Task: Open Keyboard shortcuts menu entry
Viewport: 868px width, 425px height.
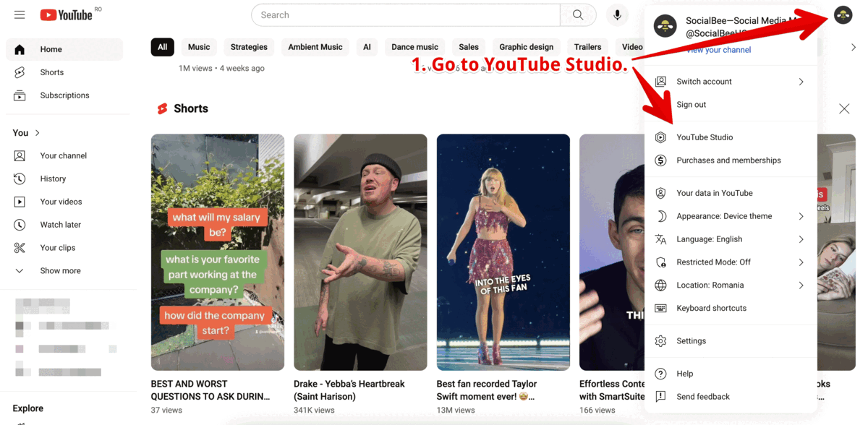Action: click(x=731, y=308)
